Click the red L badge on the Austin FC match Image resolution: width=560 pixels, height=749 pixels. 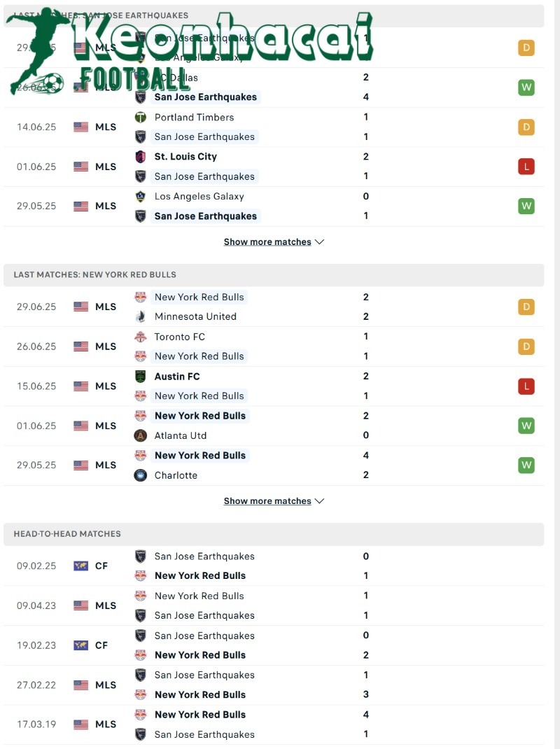pyautogui.click(x=526, y=386)
